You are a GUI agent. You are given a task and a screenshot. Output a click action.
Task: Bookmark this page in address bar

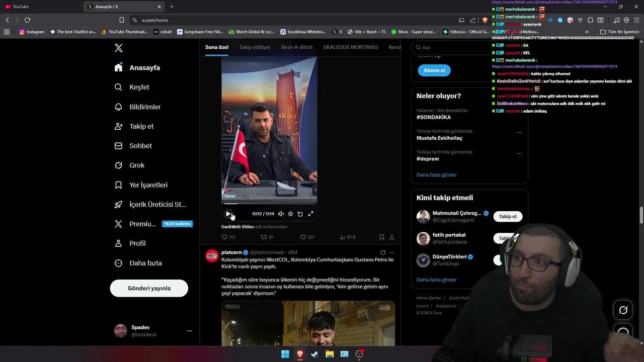122,20
